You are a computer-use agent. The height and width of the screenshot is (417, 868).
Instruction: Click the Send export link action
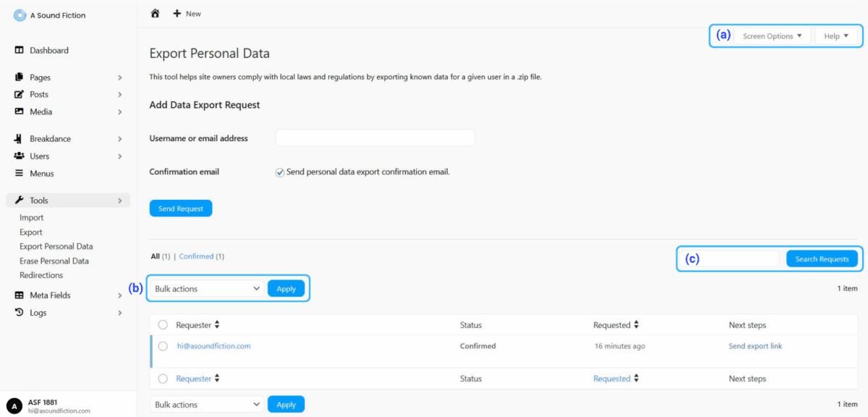pos(755,346)
